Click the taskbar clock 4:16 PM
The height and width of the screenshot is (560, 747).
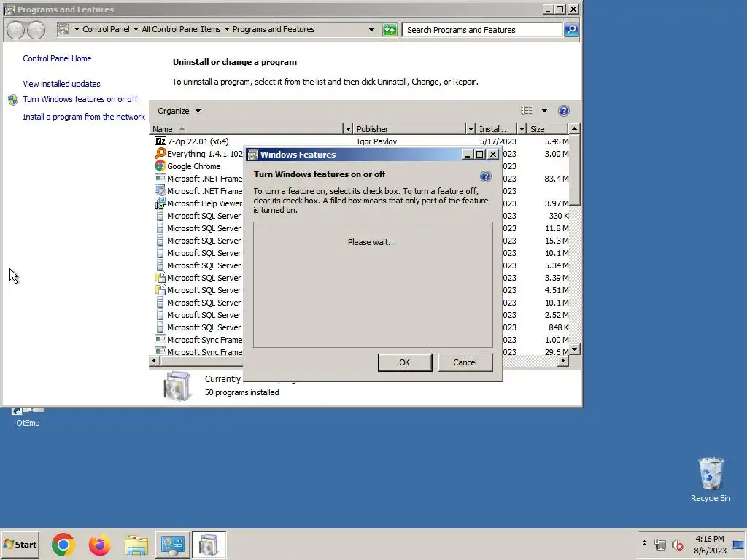click(710, 539)
